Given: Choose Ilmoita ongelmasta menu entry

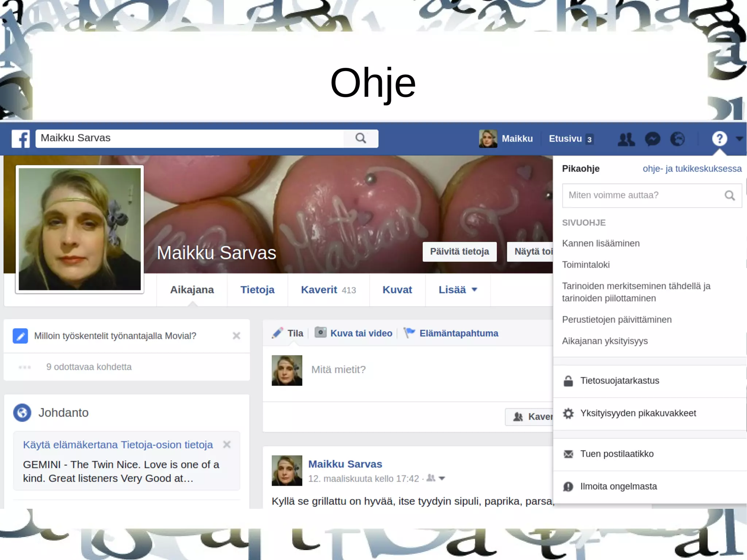Looking at the screenshot, I should (x=618, y=486).
